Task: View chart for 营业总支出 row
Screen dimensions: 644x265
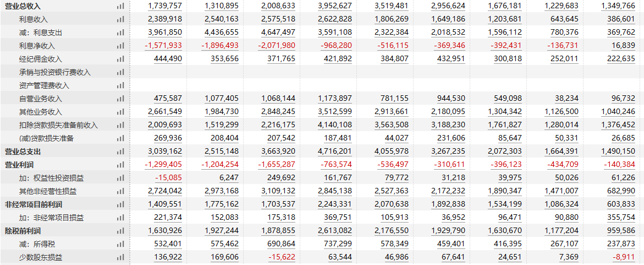Action: point(120,152)
